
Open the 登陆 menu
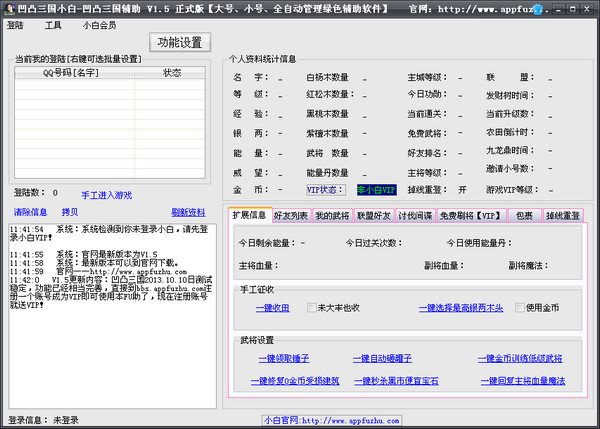pos(15,25)
